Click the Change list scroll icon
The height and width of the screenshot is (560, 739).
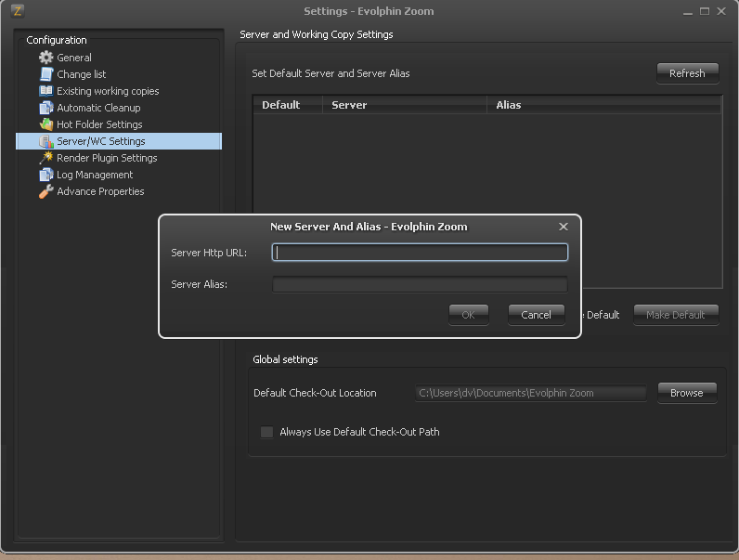click(45, 74)
